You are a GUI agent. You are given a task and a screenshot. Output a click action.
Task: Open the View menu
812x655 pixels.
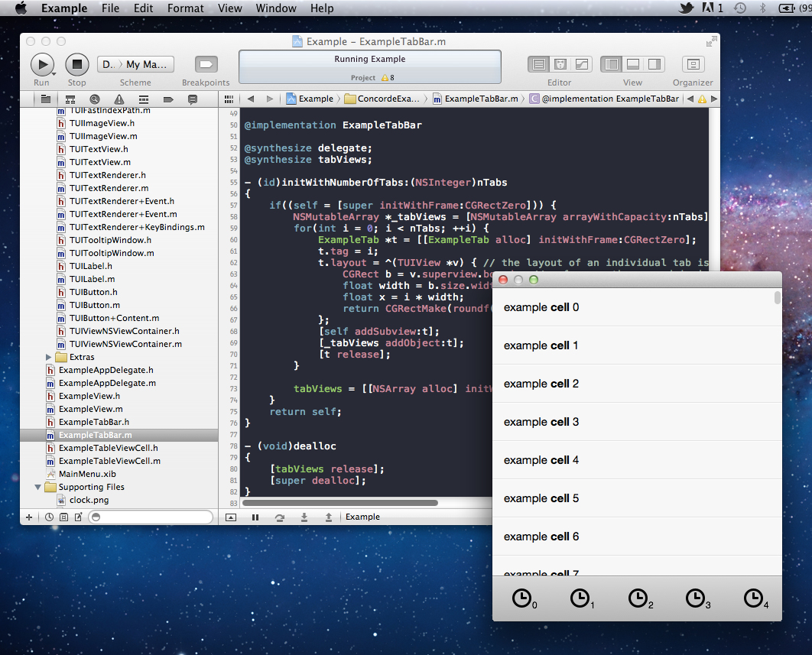click(x=230, y=8)
